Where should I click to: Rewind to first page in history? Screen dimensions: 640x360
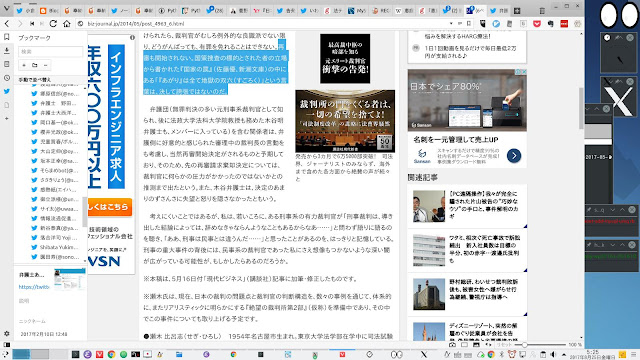31,24
